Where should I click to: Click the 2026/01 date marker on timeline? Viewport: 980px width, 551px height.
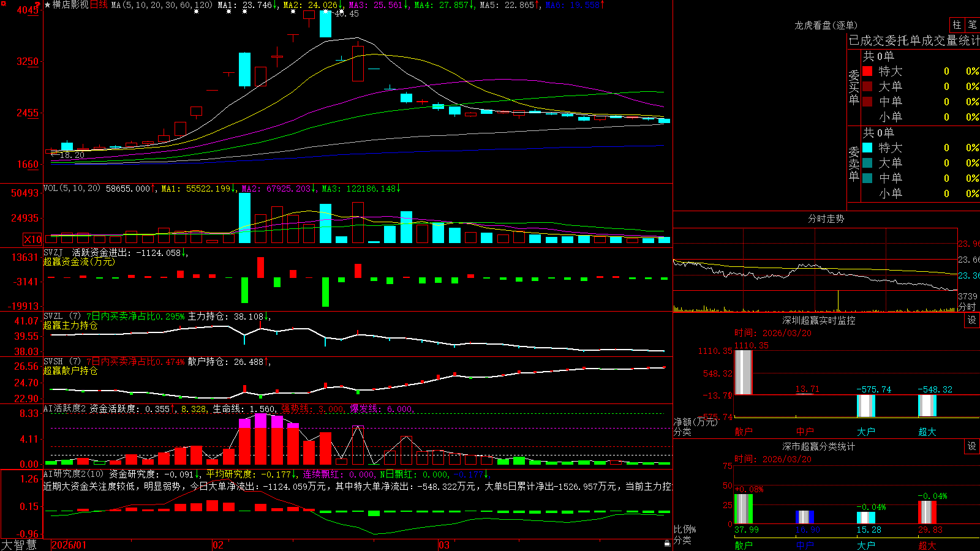pos(69,545)
